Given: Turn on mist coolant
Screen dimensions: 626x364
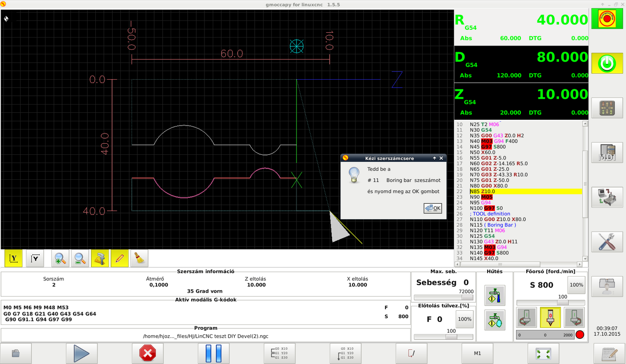Looking at the screenshot, I should click(494, 320).
